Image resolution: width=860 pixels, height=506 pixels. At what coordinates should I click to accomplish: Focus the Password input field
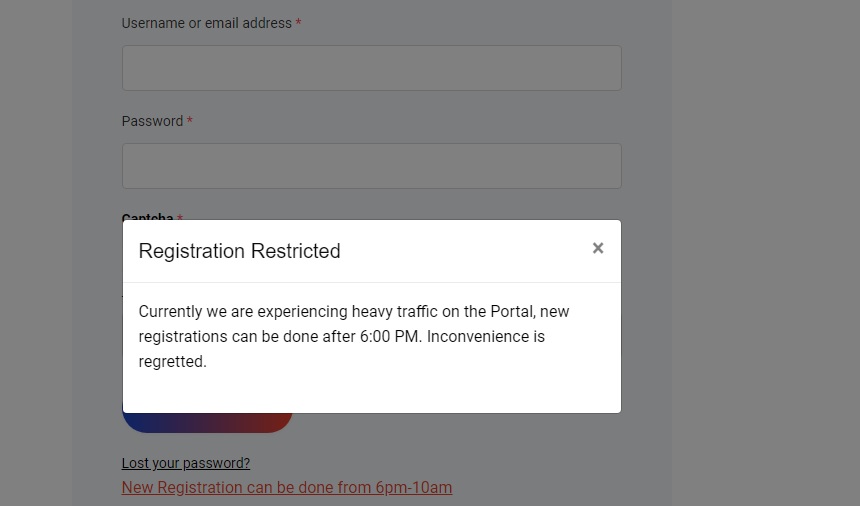pyautogui.click(x=371, y=166)
